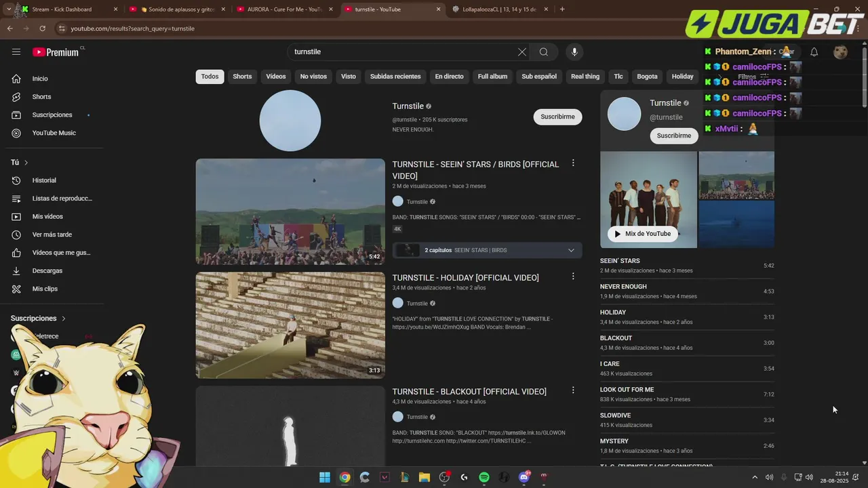The image size is (868, 488).
Task: Switch to LollapaloozaCL browser tab
Action: click(500, 9)
